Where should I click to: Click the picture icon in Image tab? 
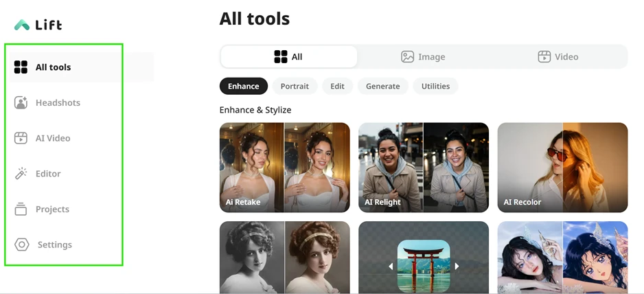tap(407, 57)
